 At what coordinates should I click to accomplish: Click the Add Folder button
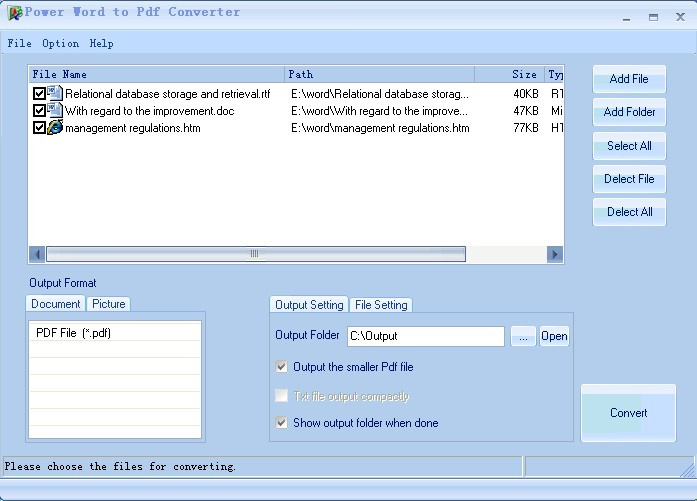629,112
